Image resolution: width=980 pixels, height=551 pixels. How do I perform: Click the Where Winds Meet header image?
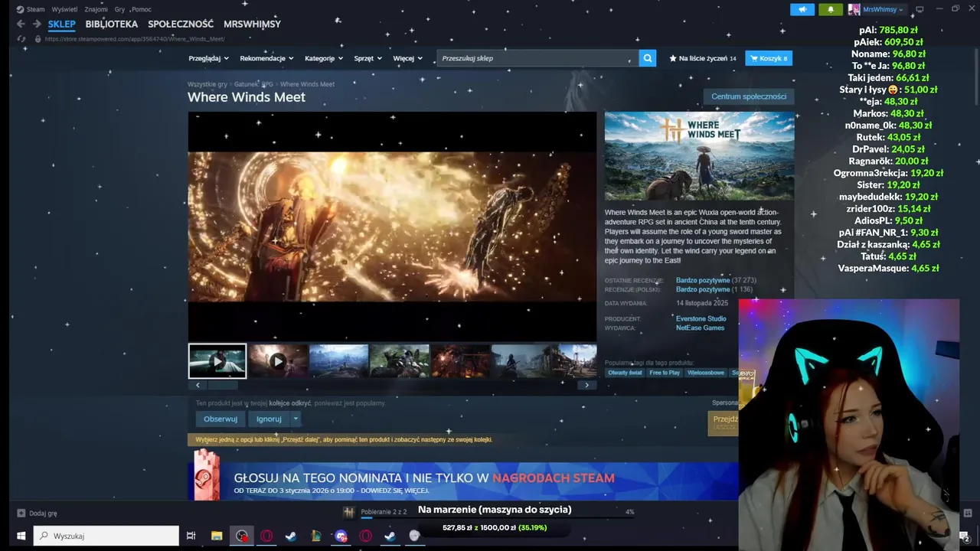pos(699,156)
